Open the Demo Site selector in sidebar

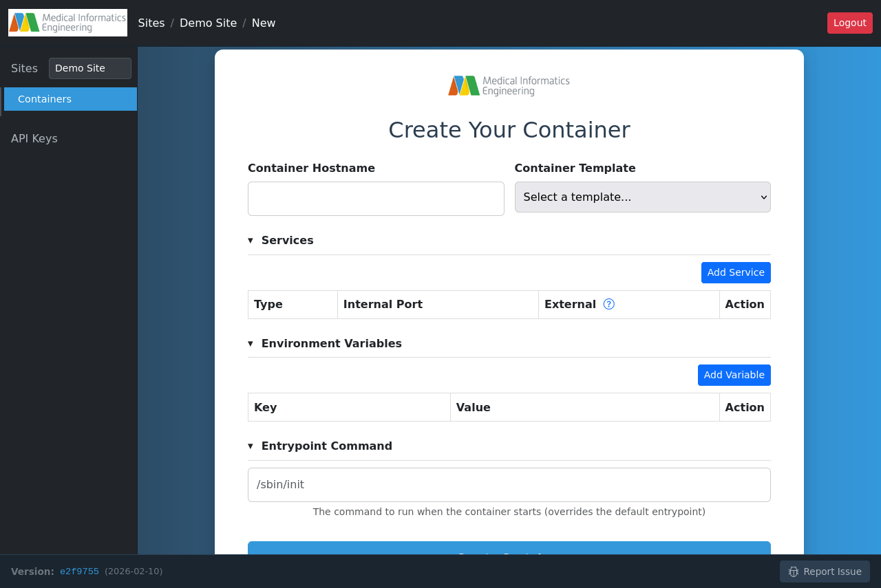pos(89,68)
